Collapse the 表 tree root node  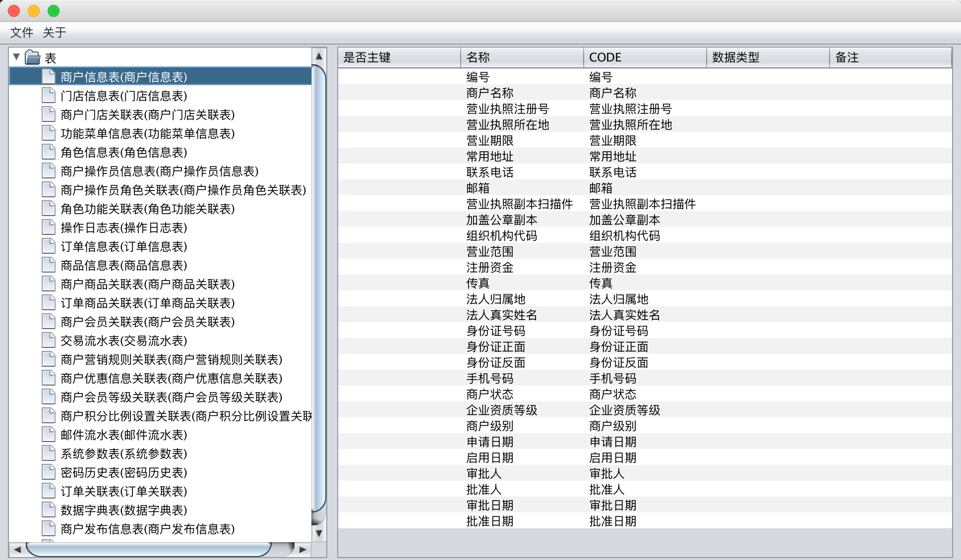[16, 57]
